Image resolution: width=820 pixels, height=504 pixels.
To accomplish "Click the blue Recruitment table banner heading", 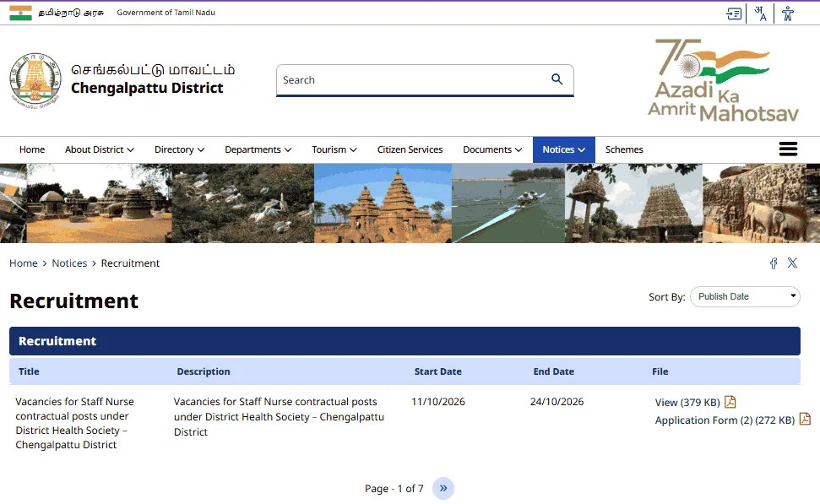I will pyautogui.click(x=405, y=341).
